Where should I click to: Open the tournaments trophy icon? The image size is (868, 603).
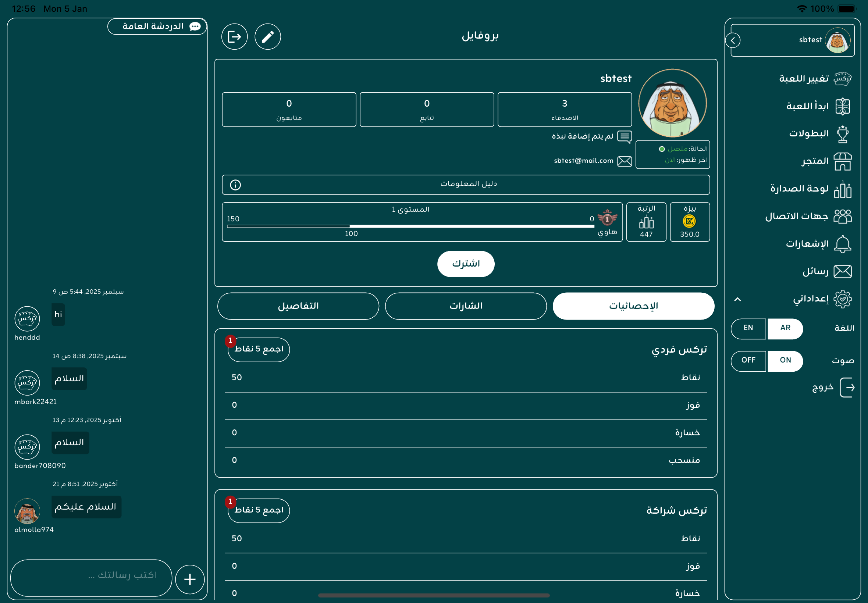(842, 134)
